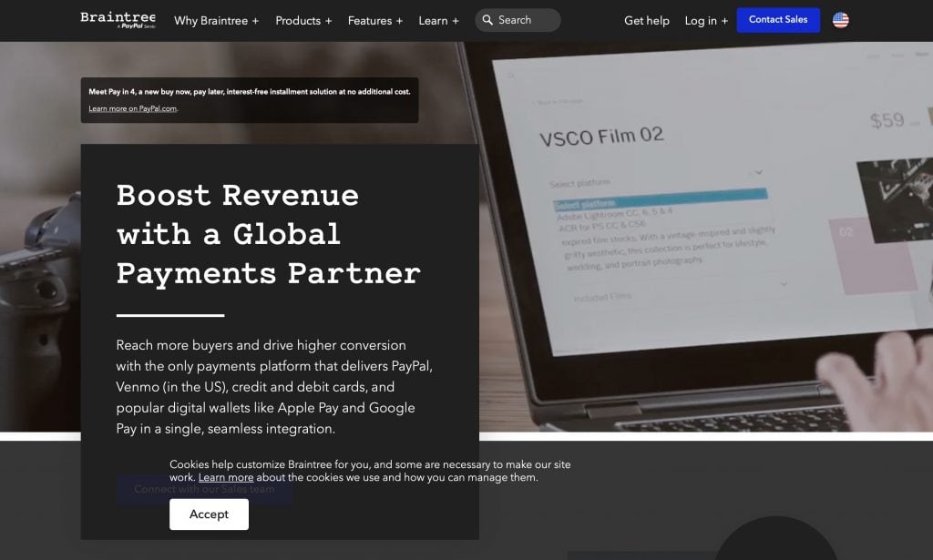Open the US flag region selector
The image size is (933, 560).
pos(840,20)
